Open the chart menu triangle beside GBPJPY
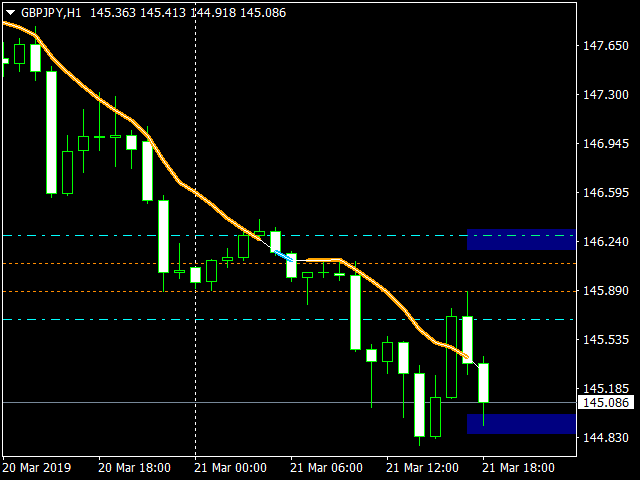This screenshot has width=640, height=480. click(x=9, y=12)
